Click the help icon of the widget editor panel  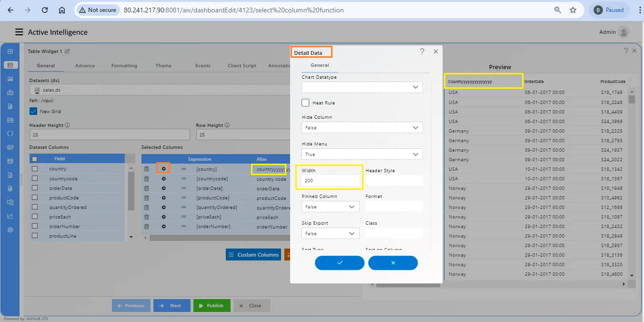pos(626,50)
